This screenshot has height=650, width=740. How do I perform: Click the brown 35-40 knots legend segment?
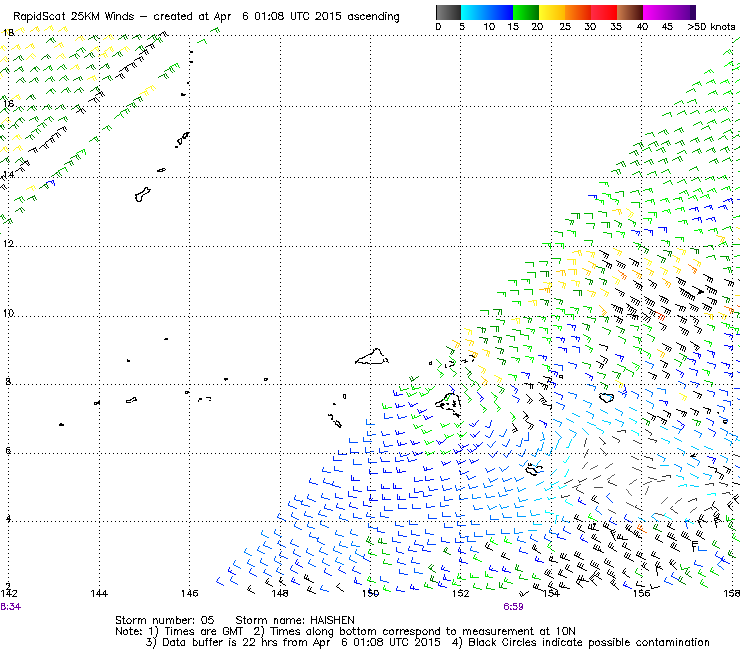pyautogui.click(x=630, y=12)
